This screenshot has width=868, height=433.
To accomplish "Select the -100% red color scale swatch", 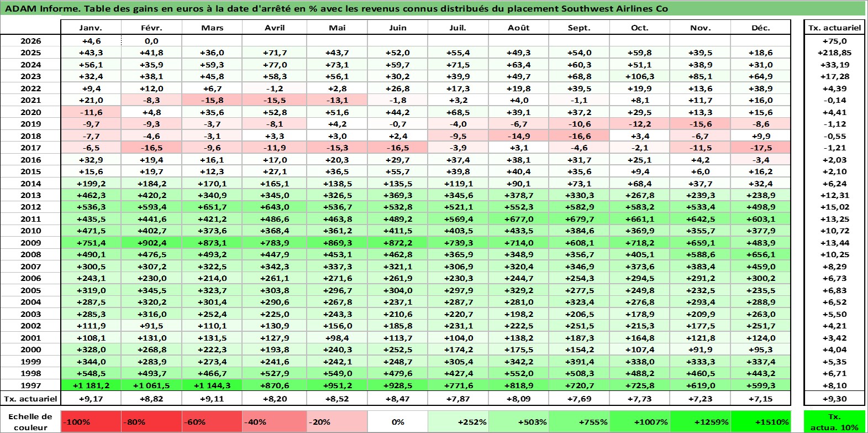I will [91, 421].
